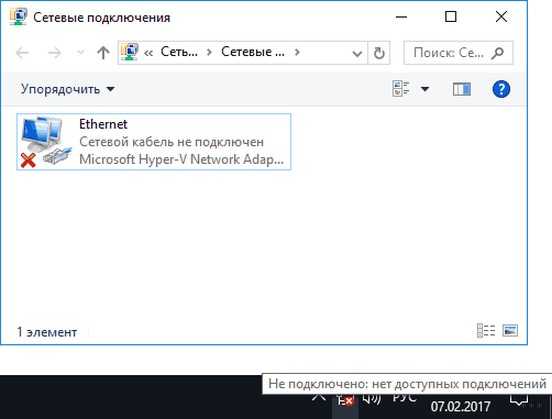Go up one folder level

(x=103, y=53)
